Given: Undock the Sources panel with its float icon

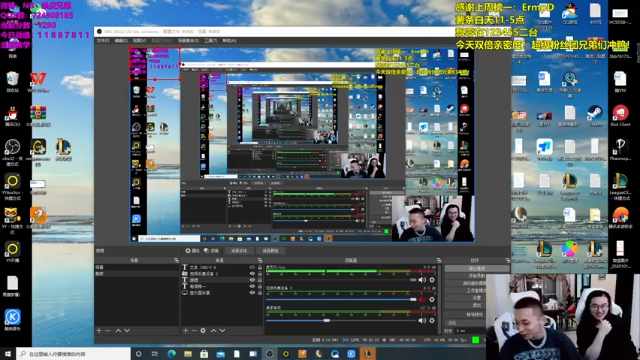Looking at the screenshot, I should (260, 260).
